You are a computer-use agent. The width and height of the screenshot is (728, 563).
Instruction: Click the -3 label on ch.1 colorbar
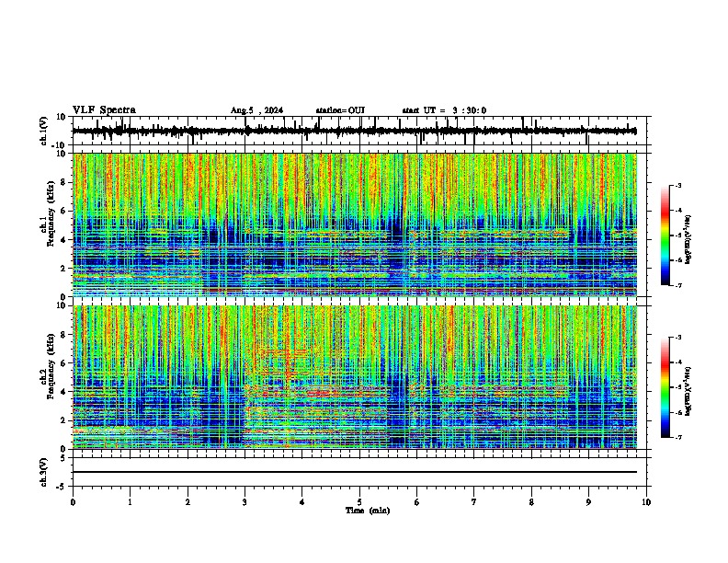click(x=677, y=186)
